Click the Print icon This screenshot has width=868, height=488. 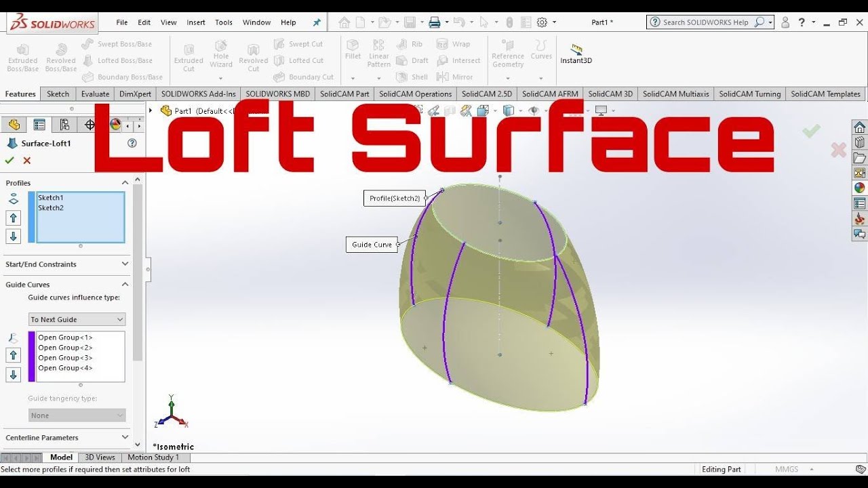435,22
